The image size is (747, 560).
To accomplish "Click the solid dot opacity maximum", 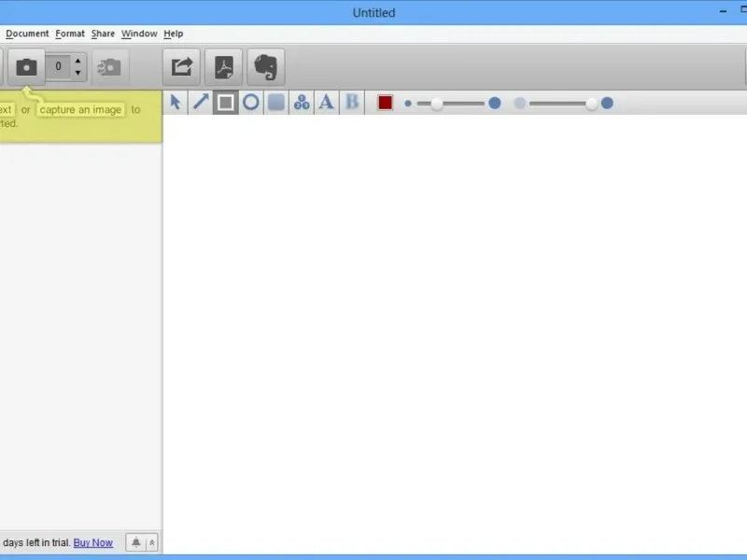I will pyautogui.click(x=607, y=103).
